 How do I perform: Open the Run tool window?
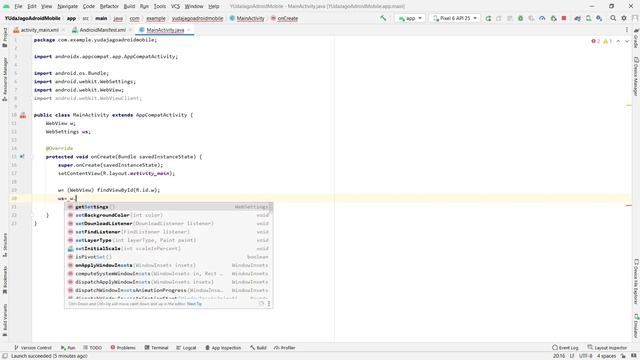tap(68, 348)
